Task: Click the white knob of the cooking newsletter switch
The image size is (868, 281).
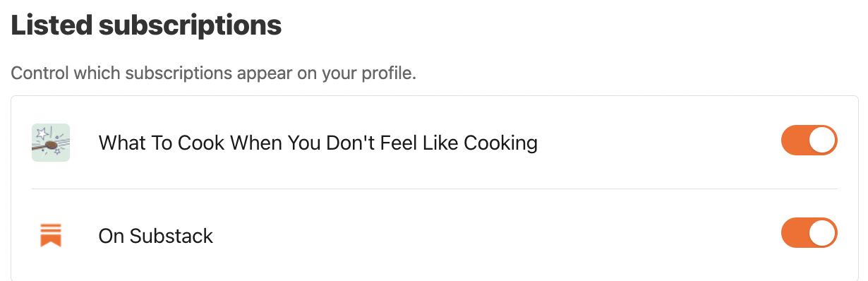Action: tap(822, 140)
